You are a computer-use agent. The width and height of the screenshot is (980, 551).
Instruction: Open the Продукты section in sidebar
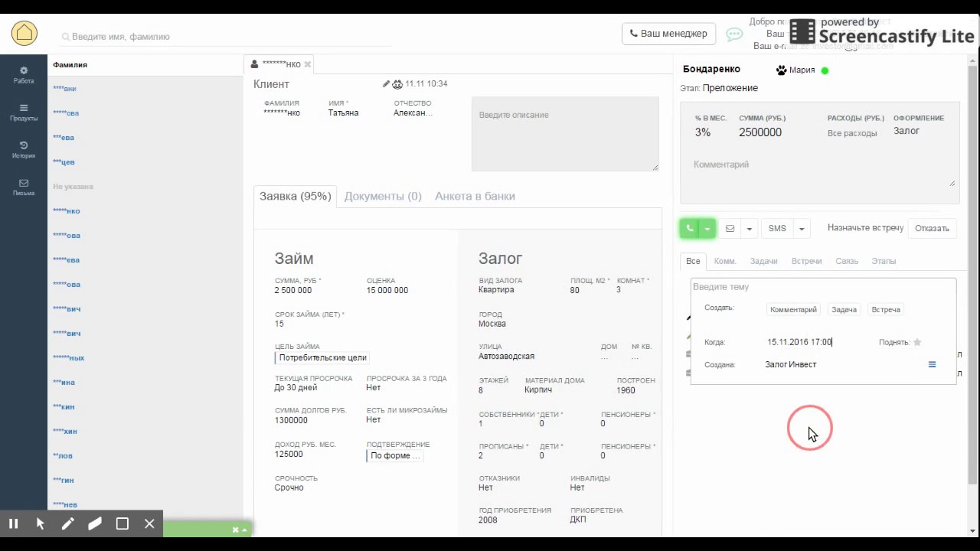click(x=24, y=112)
